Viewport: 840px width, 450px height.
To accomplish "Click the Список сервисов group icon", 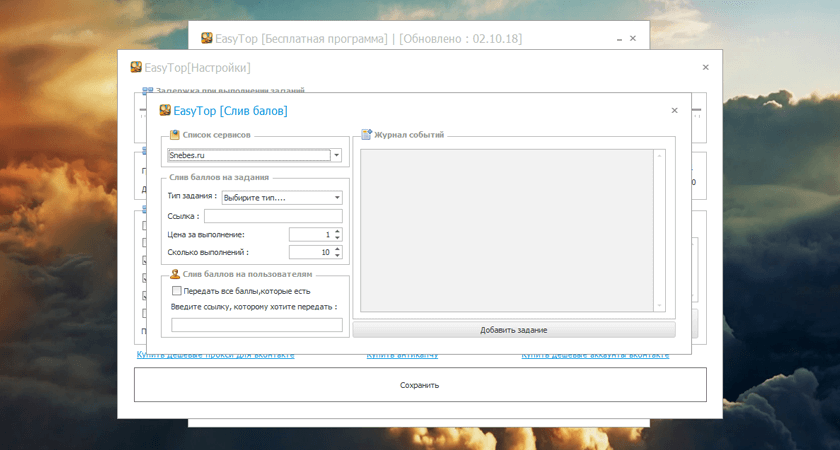I will 175,135.
